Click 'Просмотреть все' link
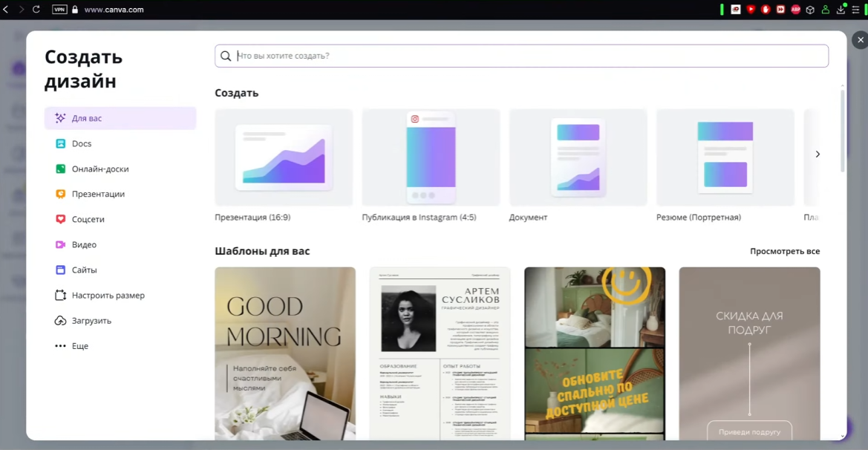The image size is (868, 450). (x=785, y=251)
